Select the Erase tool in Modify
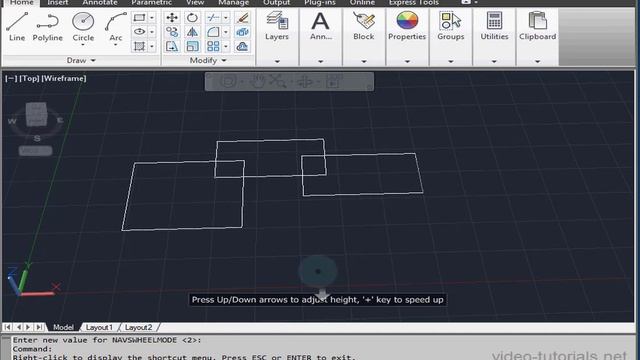 point(242,18)
